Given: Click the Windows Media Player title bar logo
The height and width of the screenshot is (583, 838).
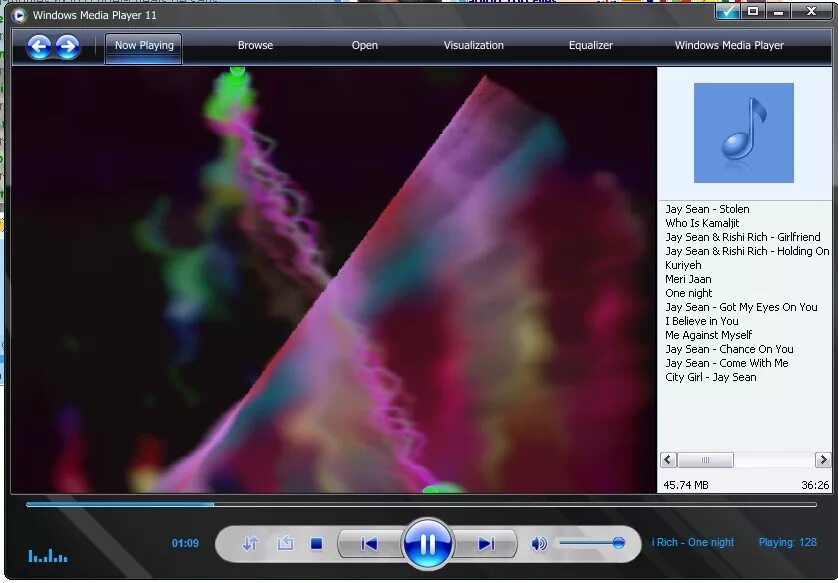Looking at the screenshot, I should point(19,15).
